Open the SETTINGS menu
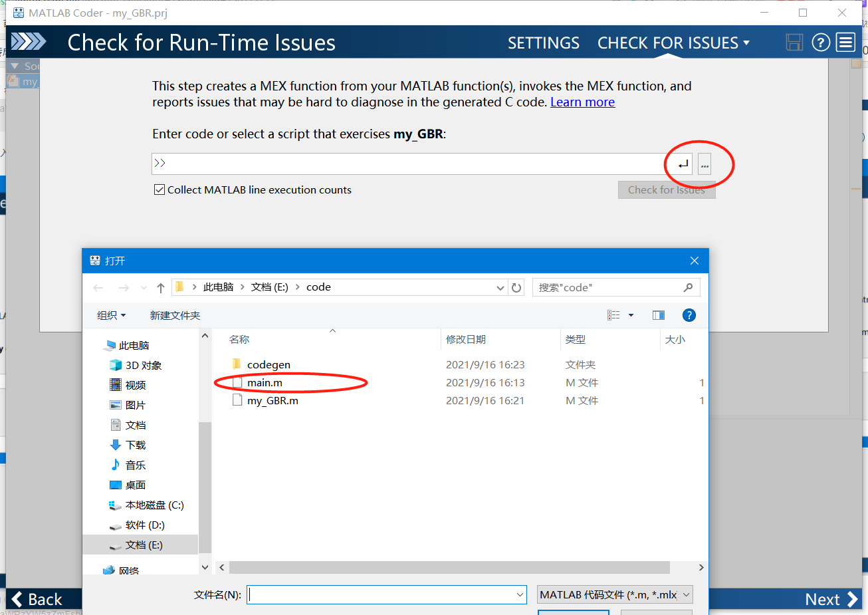Viewport: 868px width, 615px height. tap(544, 43)
